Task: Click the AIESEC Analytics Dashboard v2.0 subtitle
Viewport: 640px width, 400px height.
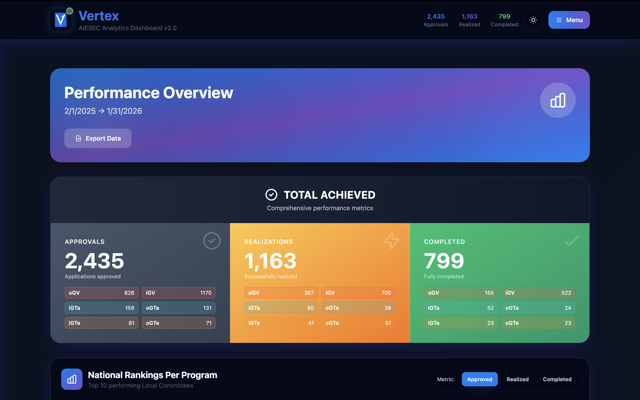Action: 127,28
